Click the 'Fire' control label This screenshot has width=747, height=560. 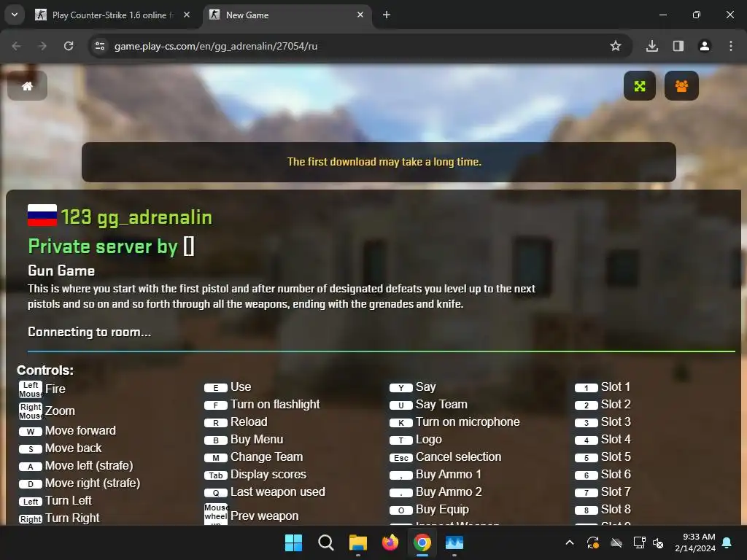[55, 389]
